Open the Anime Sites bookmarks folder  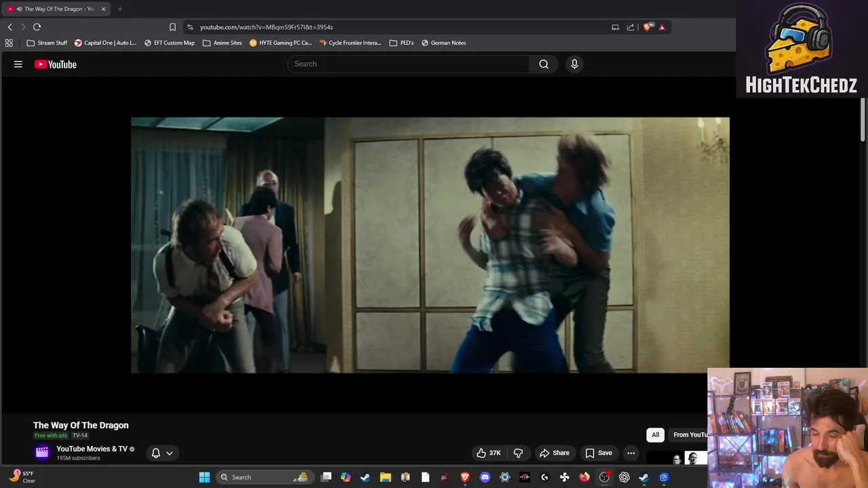222,43
